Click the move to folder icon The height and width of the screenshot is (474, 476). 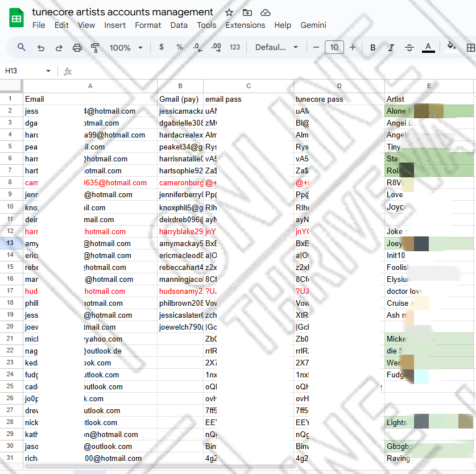click(247, 13)
